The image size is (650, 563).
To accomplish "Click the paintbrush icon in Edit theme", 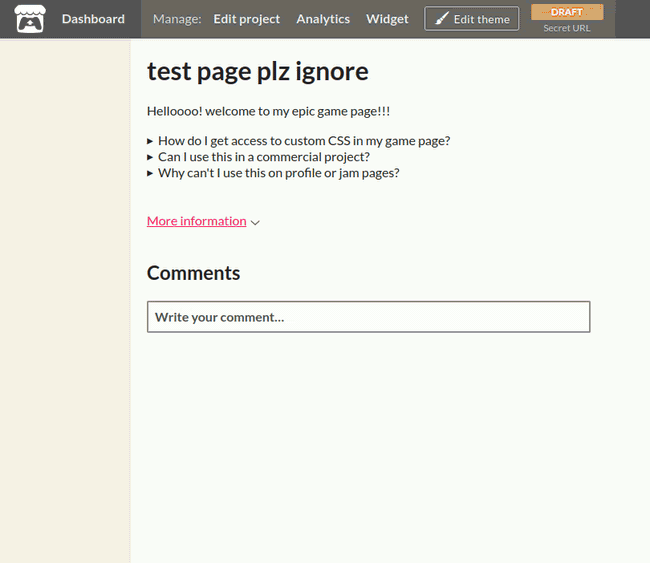I will click(x=442, y=19).
